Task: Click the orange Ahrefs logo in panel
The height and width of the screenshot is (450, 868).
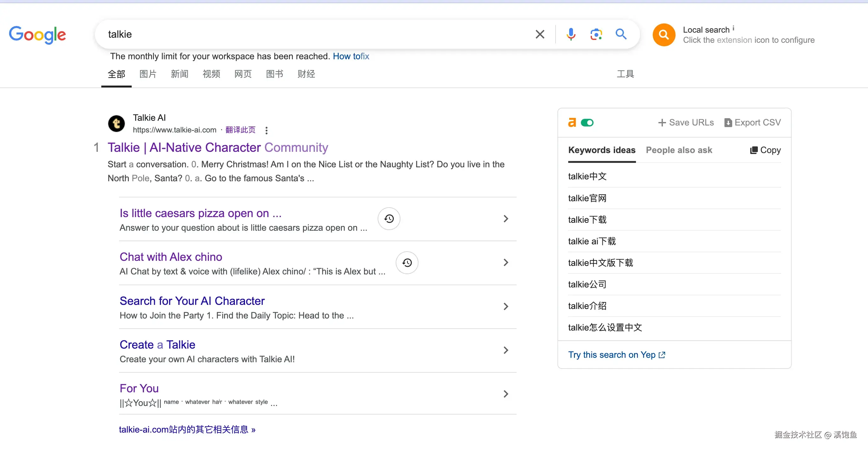Action: [x=572, y=122]
